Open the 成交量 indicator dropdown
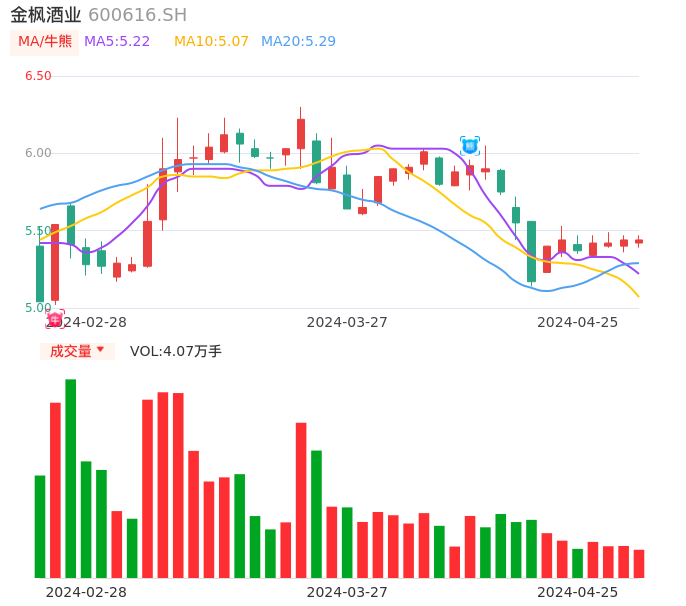Screen dimensions: 686x606 click(x=77, y=351)
